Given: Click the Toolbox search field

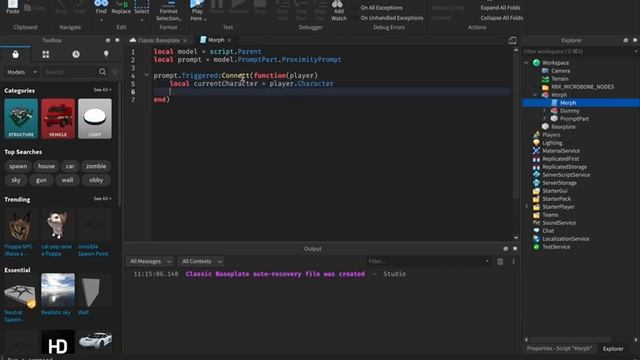Looking at the screenshot, I should tap(70, 72).
